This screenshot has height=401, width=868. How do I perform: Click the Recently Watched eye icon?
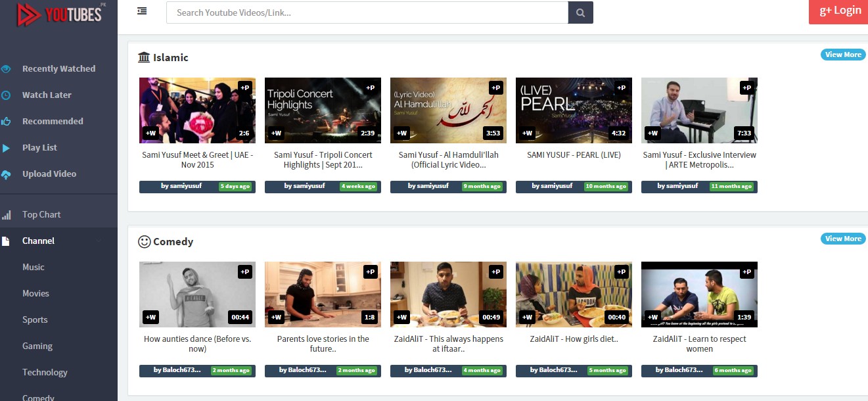click(6, 68)
